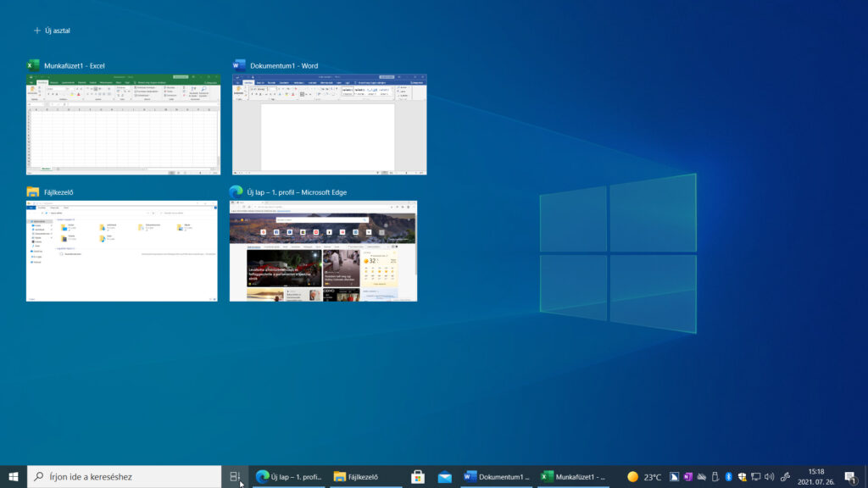The image size is (868, 488).
Task: Click the folder icon above the Fájlkezelő preview
Action: tap(33, 192)
